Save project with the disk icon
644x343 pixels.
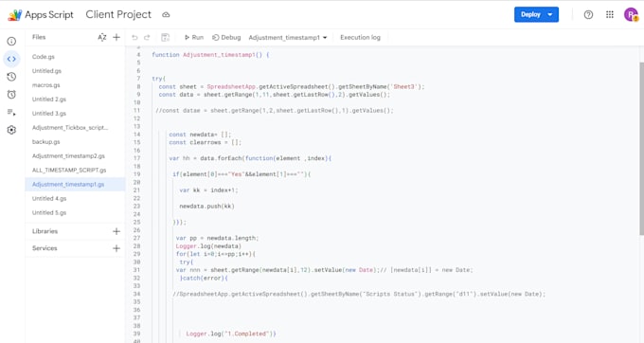(165, 37)
